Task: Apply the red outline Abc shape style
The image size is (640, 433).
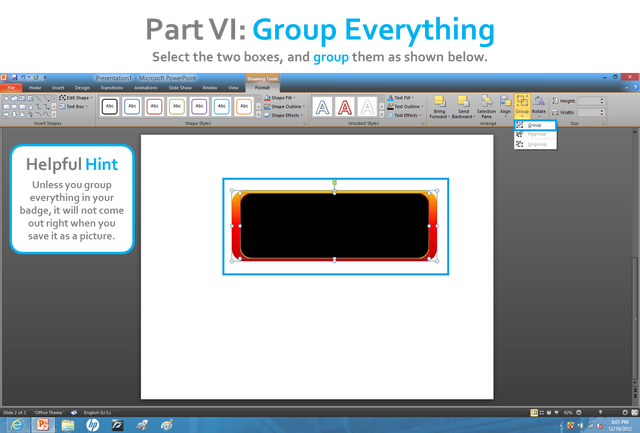Action: (154, 107)
